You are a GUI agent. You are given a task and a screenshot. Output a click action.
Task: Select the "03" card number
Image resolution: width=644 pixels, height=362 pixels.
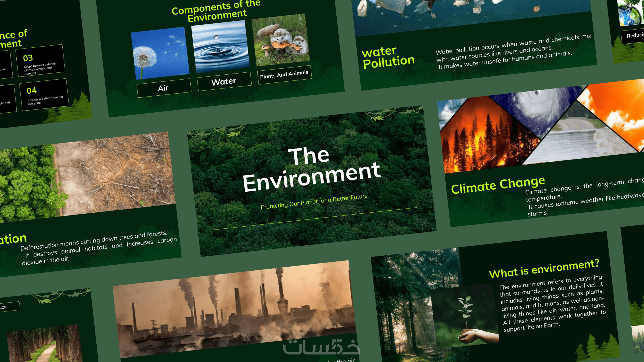[x=28, y=58]
